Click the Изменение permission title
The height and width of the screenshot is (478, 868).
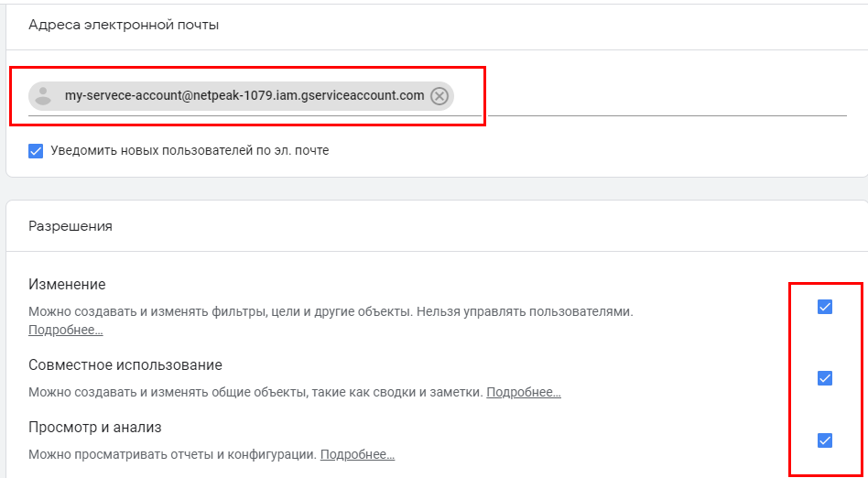(67, 285)
